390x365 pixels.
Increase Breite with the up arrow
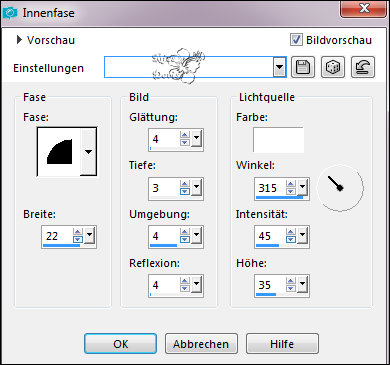pos(78,232)
